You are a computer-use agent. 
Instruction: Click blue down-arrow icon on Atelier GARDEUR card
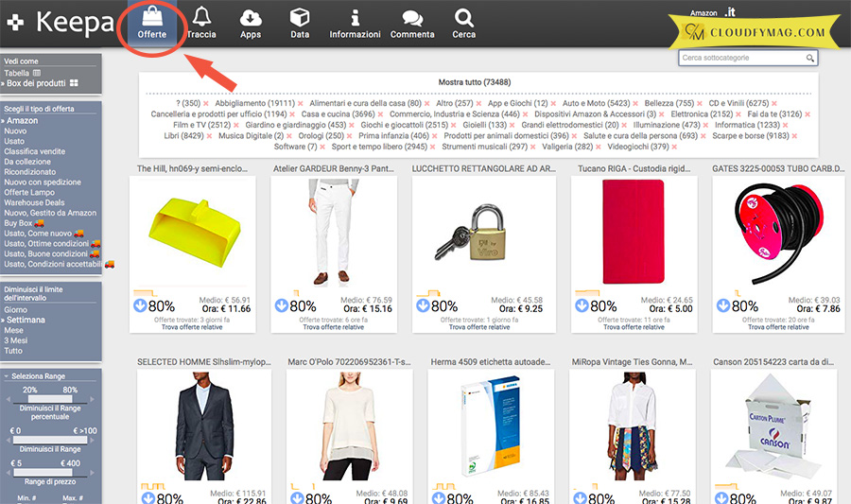point(281,305)
